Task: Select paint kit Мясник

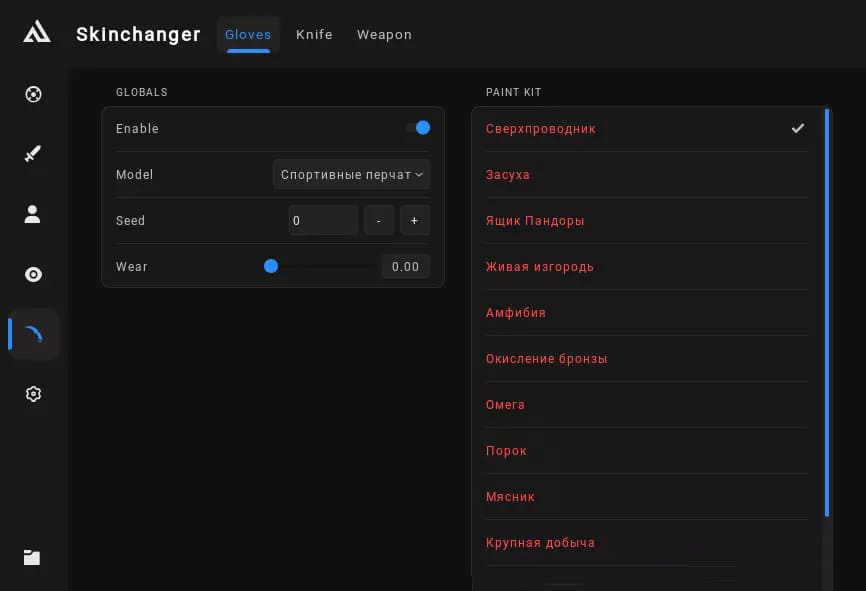Action: (x=646, y=497)
